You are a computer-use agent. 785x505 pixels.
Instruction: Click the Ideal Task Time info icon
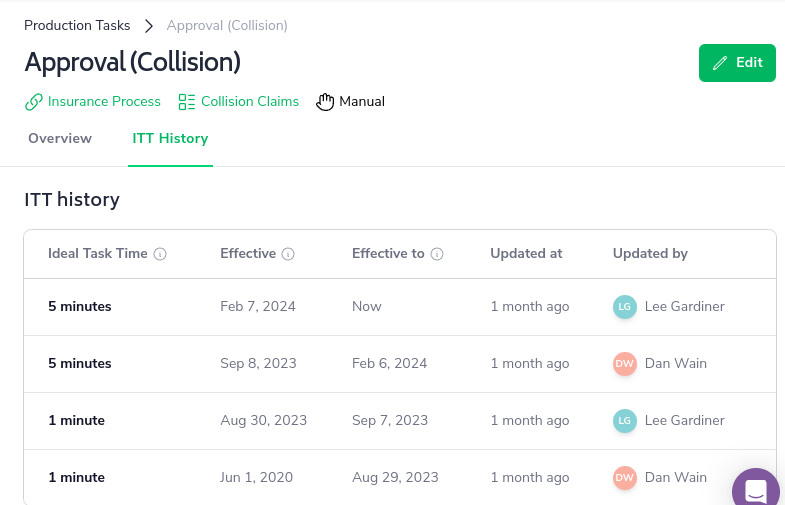160,254
